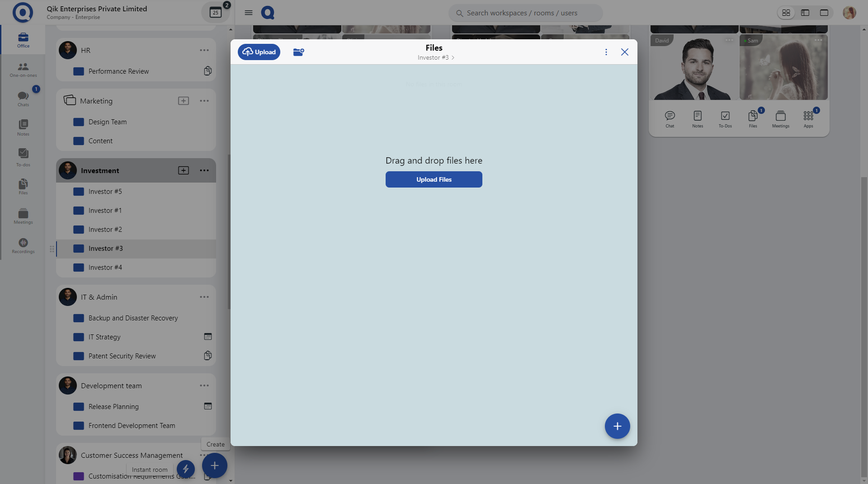Open the Development team options menu
The height and width of the screenshot is (484, 868).
click(x=204, y=385)
